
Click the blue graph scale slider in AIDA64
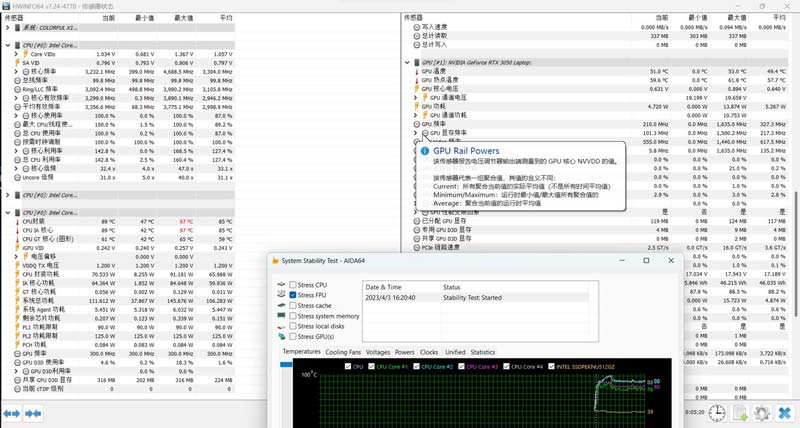(x=286, y=364)
